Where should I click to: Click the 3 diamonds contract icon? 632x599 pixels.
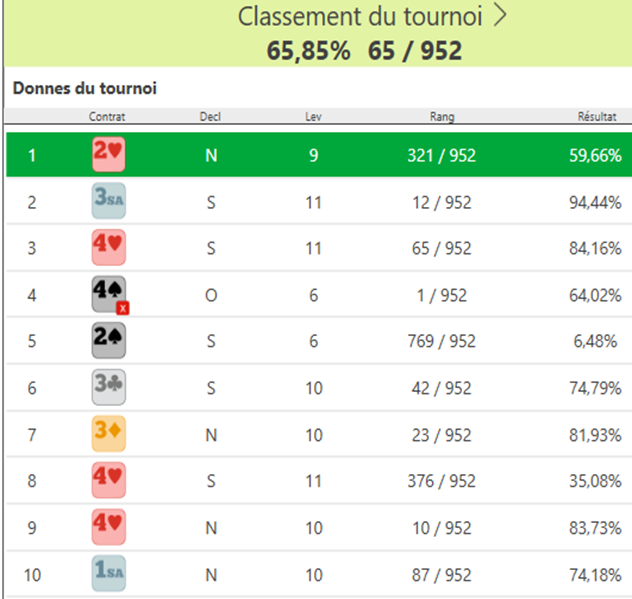[108, 434]
